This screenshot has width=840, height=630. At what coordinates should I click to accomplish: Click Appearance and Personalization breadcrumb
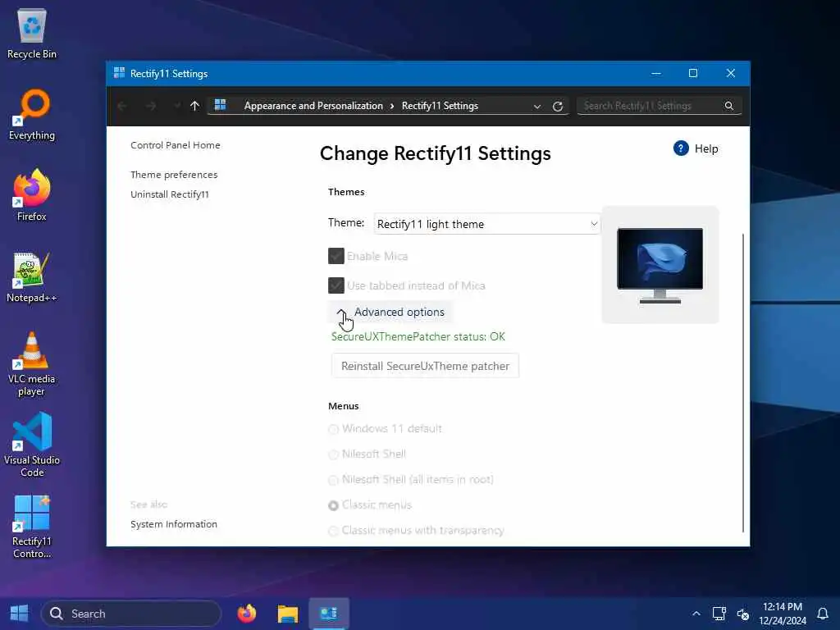[313, 106]
